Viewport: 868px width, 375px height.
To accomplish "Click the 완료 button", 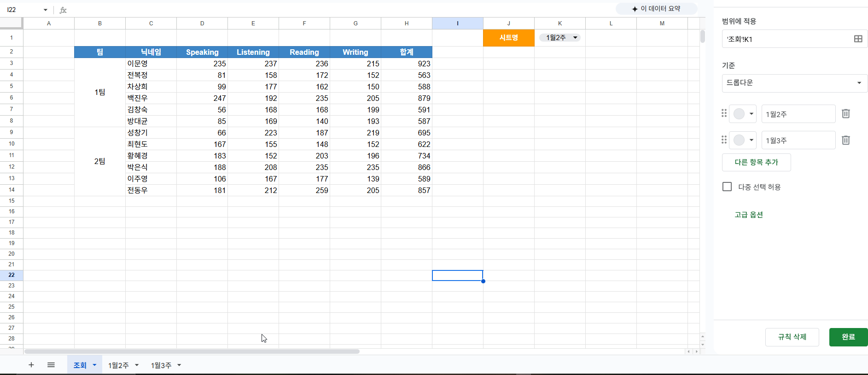I will click(848, 337).
